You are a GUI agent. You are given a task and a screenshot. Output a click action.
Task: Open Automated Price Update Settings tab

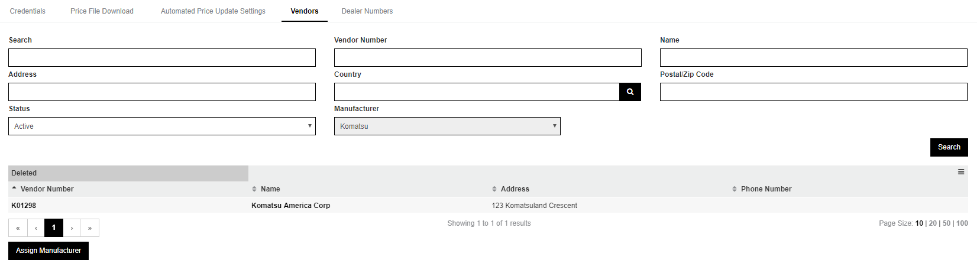point(213,11)
